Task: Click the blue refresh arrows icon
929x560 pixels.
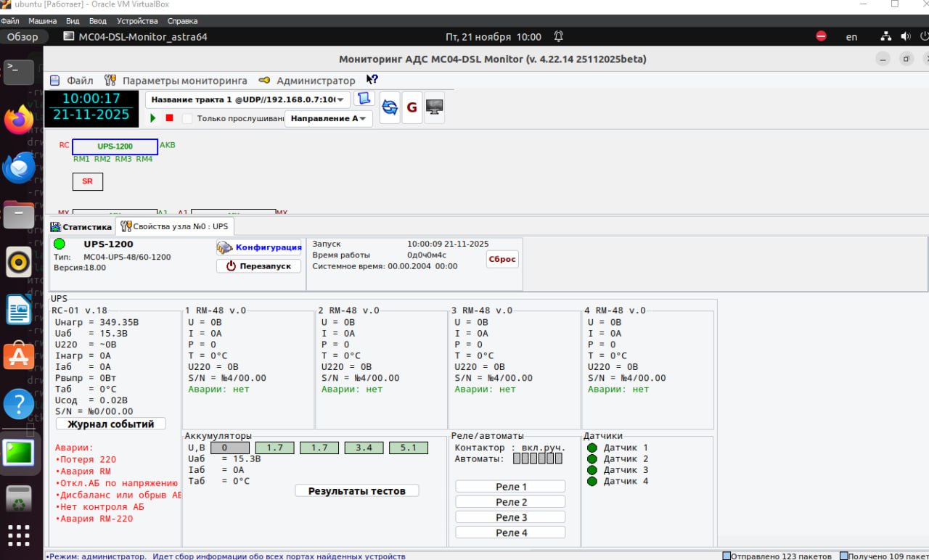Action: (x=390, y=107)
